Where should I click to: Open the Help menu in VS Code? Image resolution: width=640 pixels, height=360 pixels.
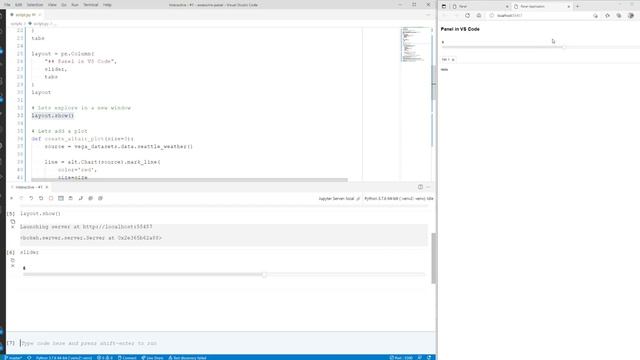click(x=107, y=5)
